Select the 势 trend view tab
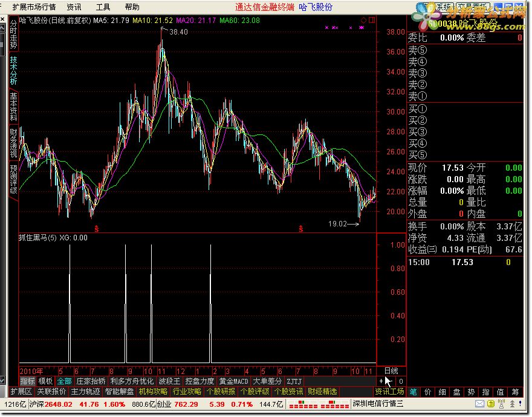 tap(472, 392)
